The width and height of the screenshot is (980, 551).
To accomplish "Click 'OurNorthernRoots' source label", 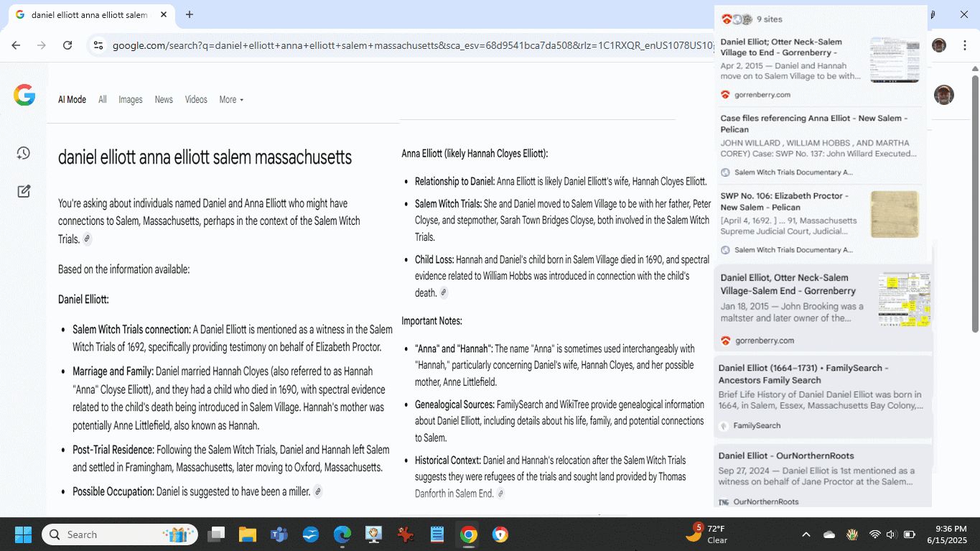I will click(766, 501).
